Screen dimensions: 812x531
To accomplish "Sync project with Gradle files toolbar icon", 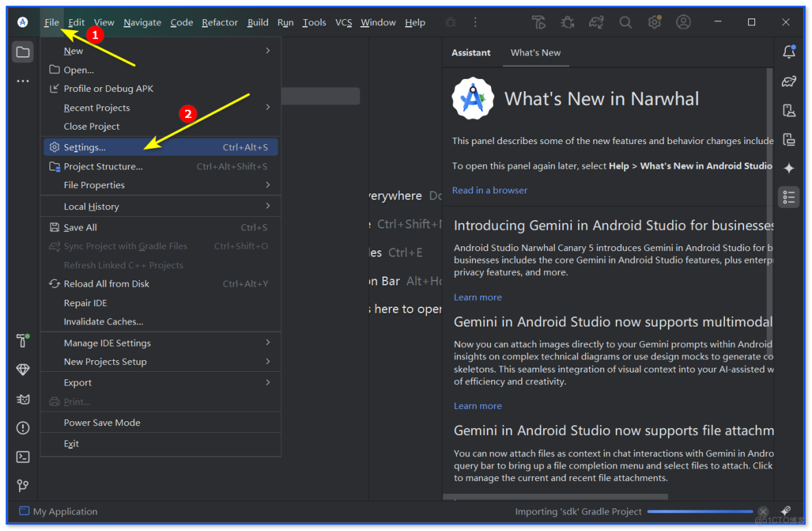I will (x=596, y=22).
